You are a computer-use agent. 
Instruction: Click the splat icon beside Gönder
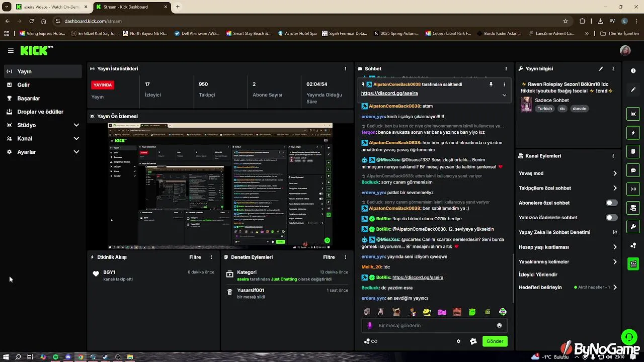click(473, 341)
